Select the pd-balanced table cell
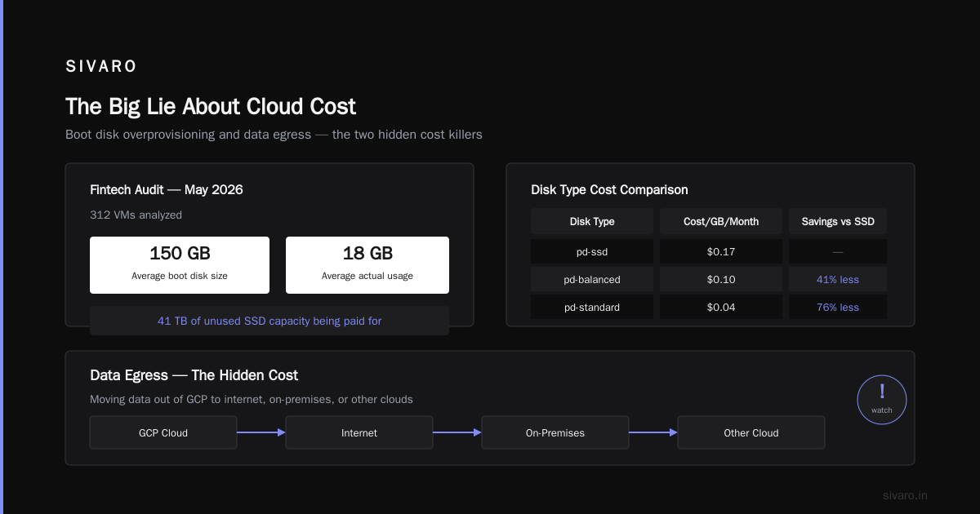This screenshot has height=514, width=980. pyautogui.click(x=592, y=279)
